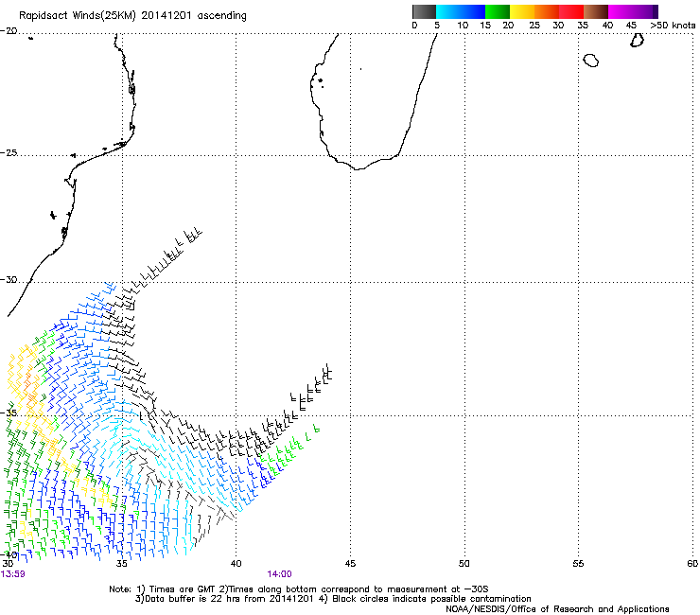
Task: Click the green 15-20 knots legend segment
Action: coord(498,11)
